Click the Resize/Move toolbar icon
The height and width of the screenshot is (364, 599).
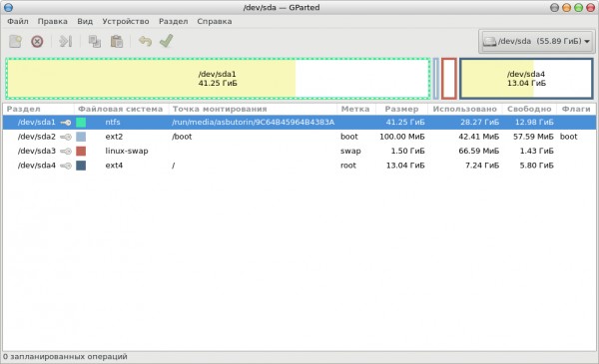[x=65, y=41]
